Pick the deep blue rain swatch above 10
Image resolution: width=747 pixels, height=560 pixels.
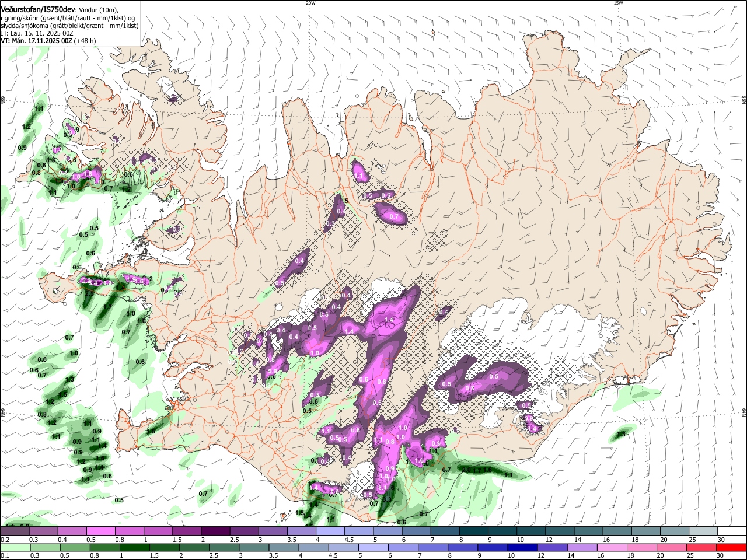pyautogui.click(x=522, y=547)
